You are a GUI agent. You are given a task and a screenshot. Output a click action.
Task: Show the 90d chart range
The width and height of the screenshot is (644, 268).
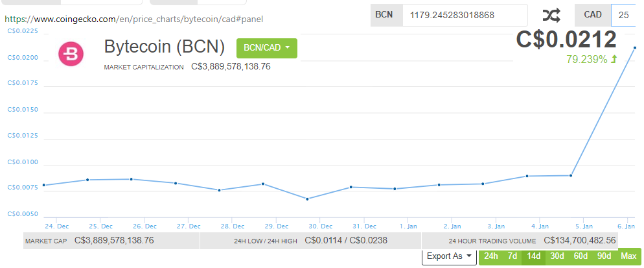(x=604, y=256)
